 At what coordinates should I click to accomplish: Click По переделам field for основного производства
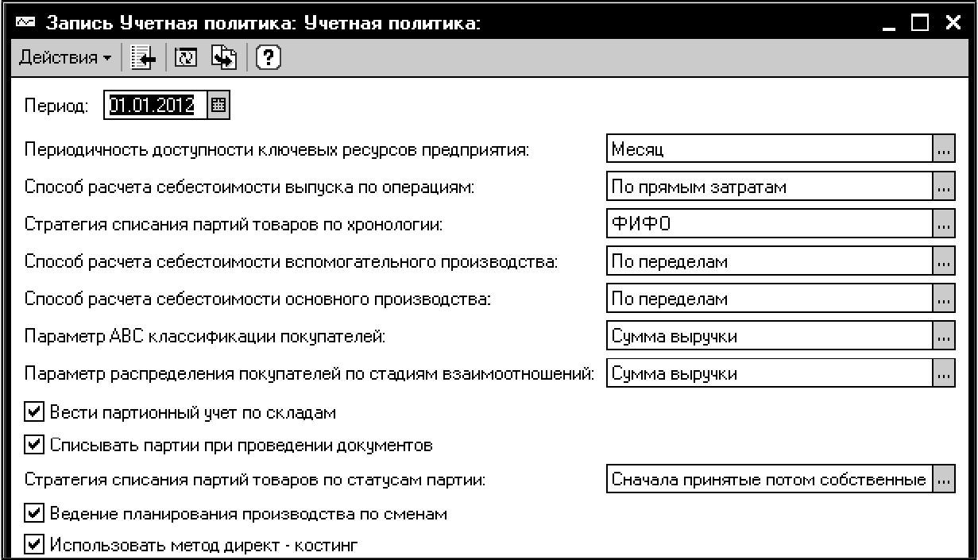coord(768,299)
